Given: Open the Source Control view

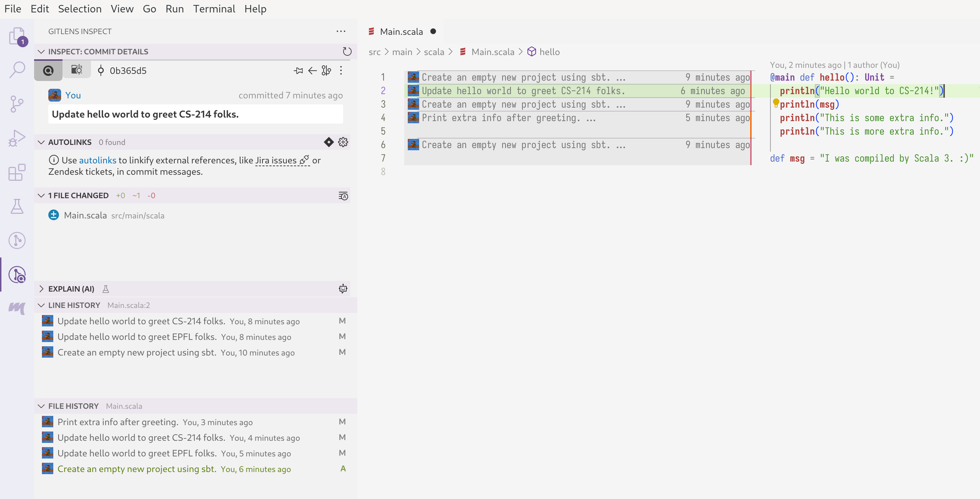Looking at the screenshot, I should [17, 103].
